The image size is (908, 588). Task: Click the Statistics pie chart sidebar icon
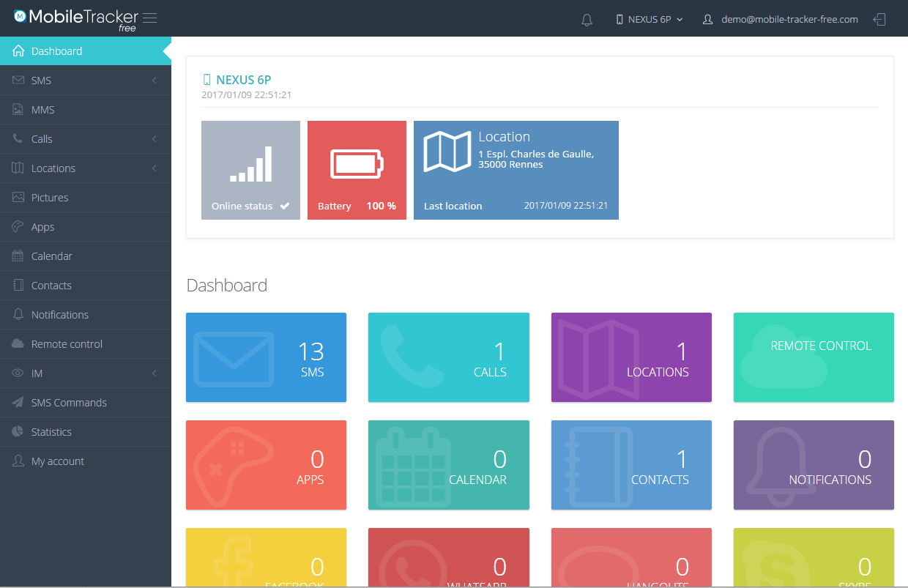tap(18, 432)
